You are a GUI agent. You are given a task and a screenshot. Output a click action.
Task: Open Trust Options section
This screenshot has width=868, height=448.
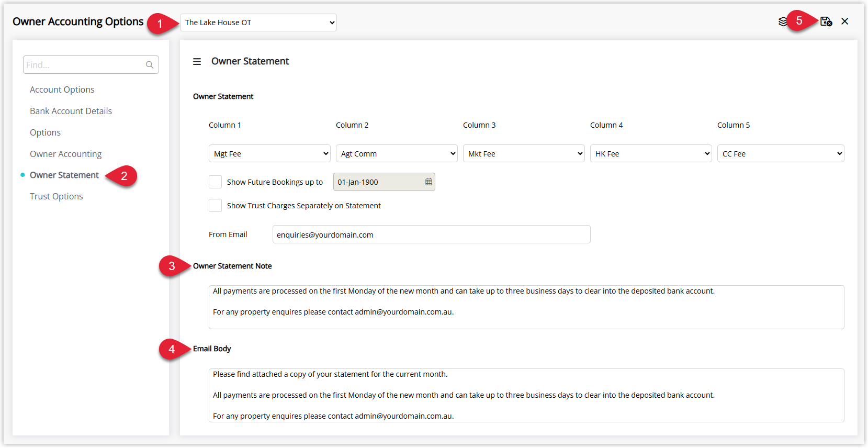[x=56, y=196]
